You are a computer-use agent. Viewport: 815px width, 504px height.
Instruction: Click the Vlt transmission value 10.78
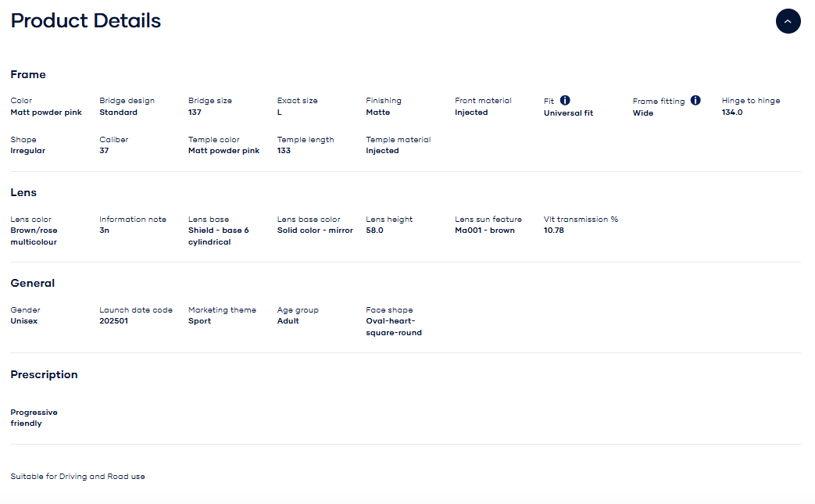click(554, 231)
